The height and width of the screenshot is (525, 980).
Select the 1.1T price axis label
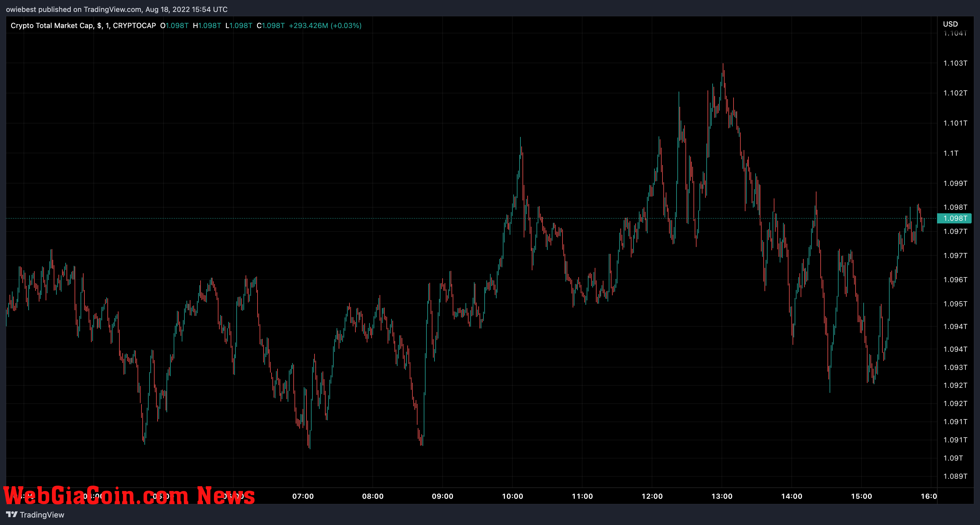[x=951, y=153]
